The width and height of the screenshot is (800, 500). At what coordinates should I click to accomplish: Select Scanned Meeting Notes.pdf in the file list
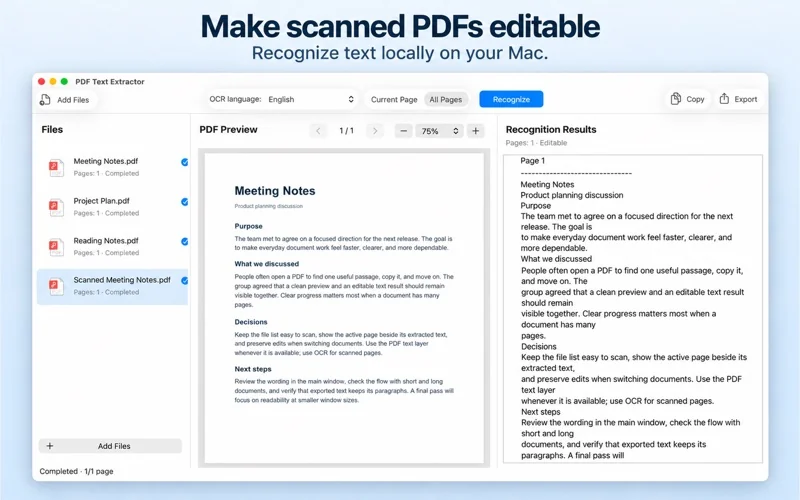[x=112, y=286]
